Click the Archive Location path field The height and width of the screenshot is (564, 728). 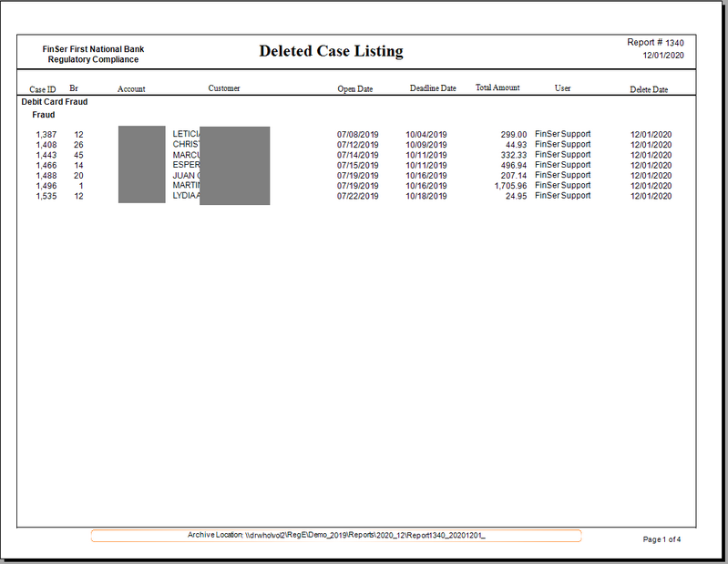coord(336,535)
